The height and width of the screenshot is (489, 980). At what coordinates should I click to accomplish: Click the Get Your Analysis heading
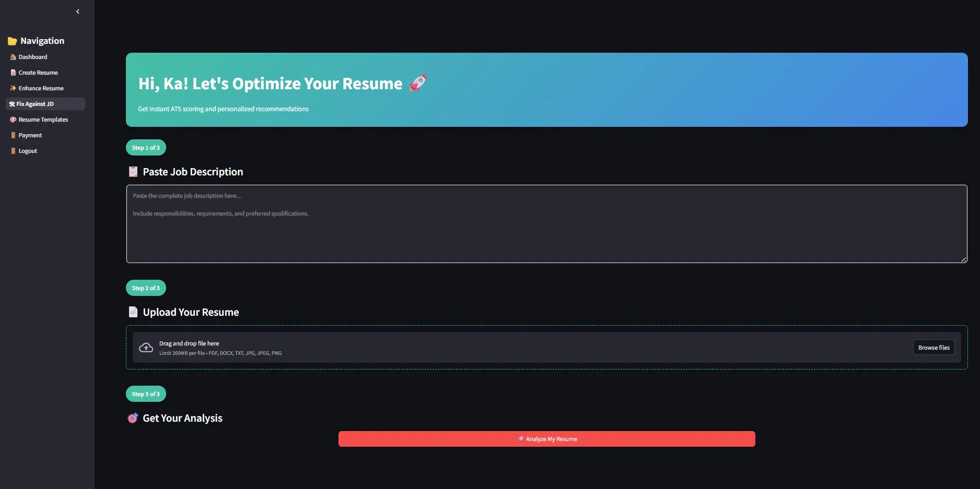click(182, 418)
